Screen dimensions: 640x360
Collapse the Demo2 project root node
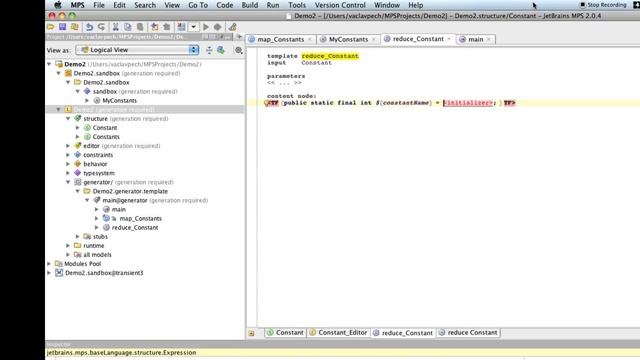click(x=49, y=64)
